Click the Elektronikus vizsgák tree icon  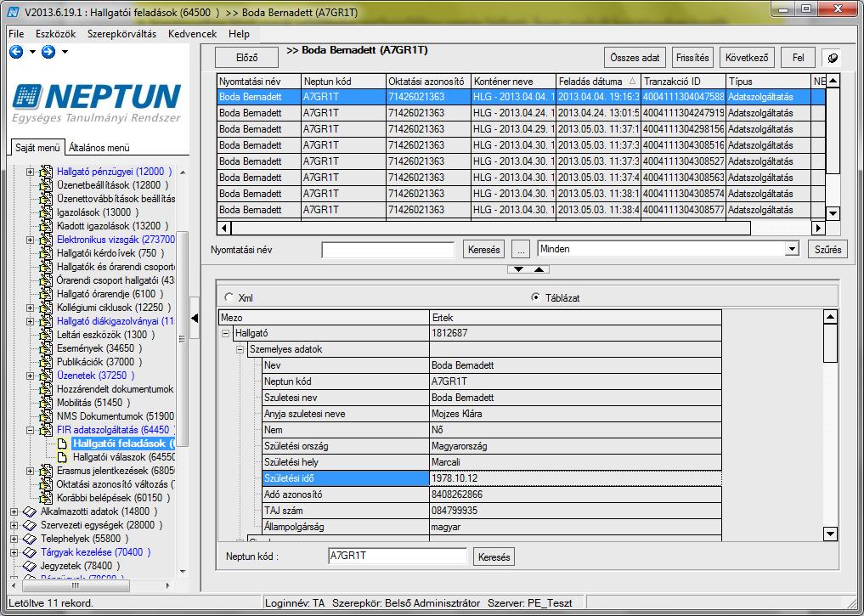(x=46, y=240)
